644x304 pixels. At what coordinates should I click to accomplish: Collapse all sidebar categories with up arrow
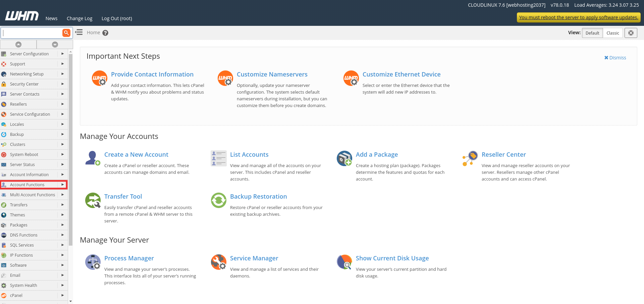pos(18,44)
